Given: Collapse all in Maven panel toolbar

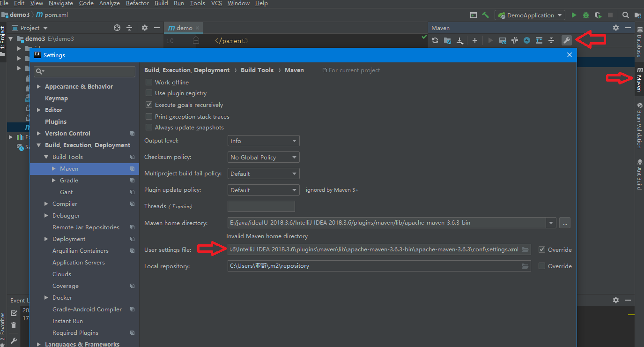Looking at the screenshot, I should pyautogui.click(x=551, y=40).
